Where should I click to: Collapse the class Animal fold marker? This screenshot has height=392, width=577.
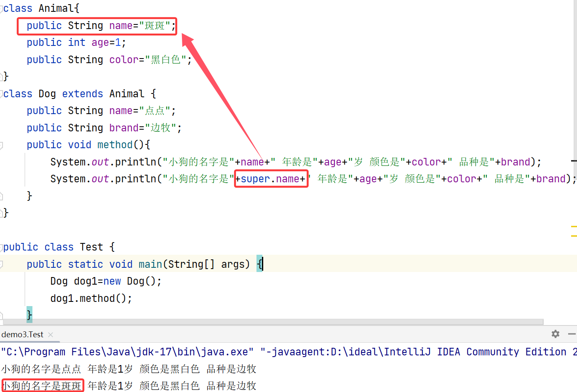(1, 8)
